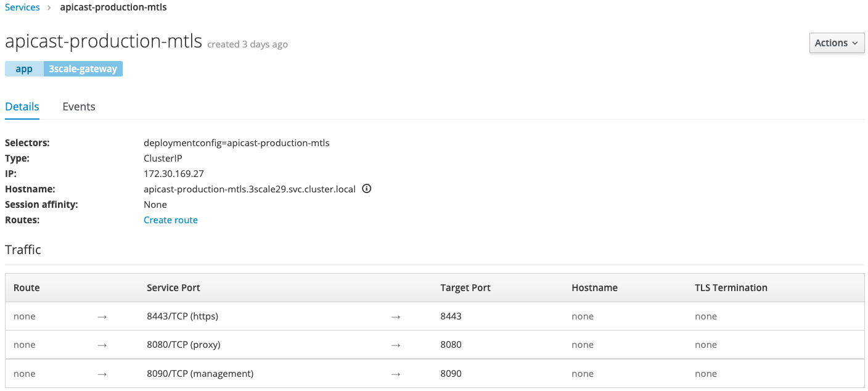Screen dimensions: 868x391
Task: Select the 8080/TCP (proxy) service port cell
Action: [183, 345]
